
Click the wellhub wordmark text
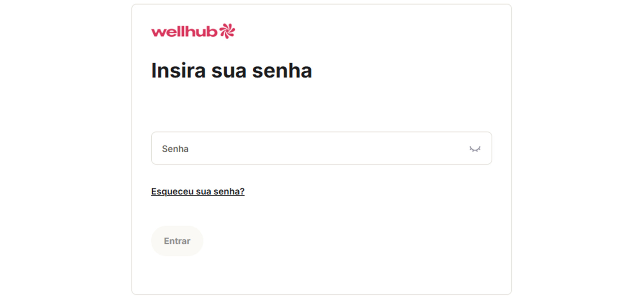point(184,32)
